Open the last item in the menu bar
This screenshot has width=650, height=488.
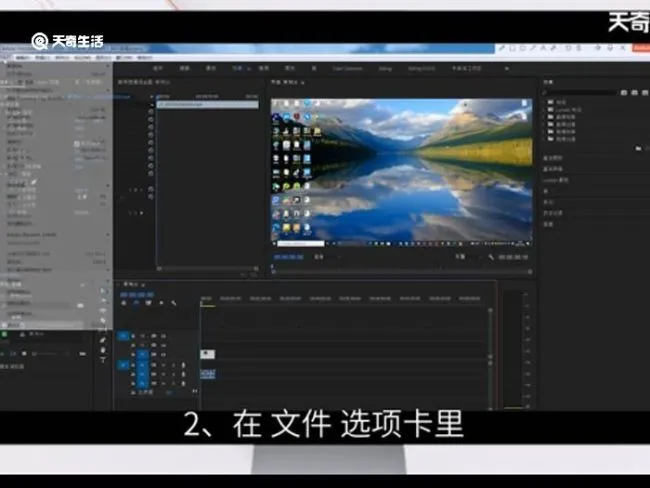coord(145,58)
